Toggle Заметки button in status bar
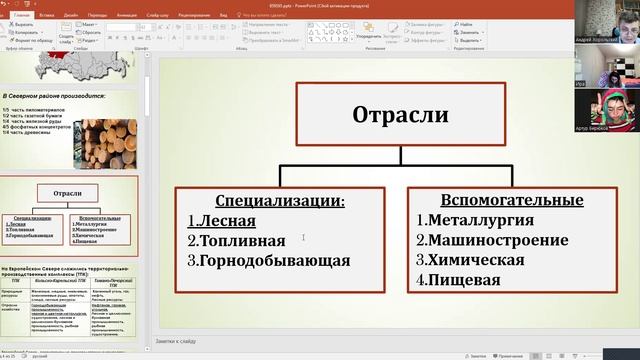Viewport: 640px width, 360px height. pos(476,356)
